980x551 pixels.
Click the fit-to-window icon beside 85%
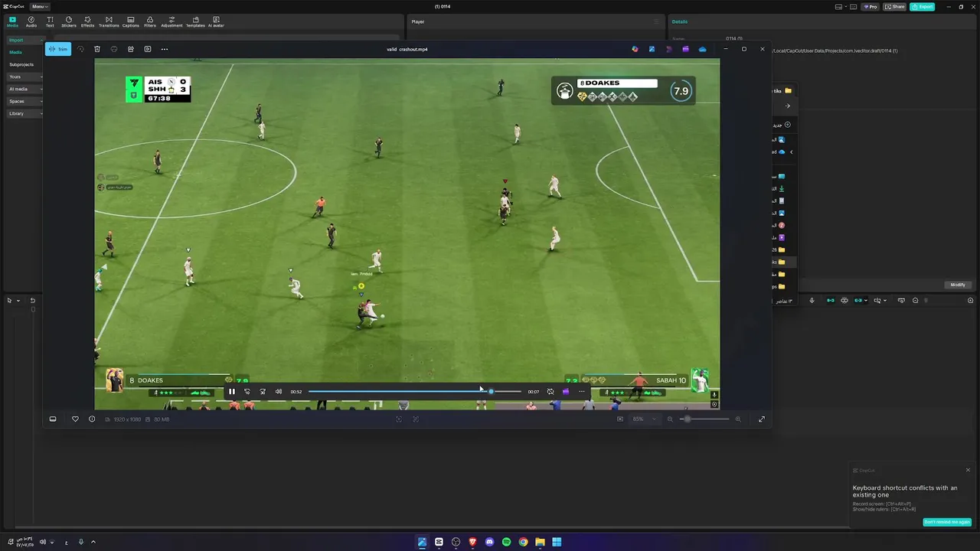coord(620,419)
